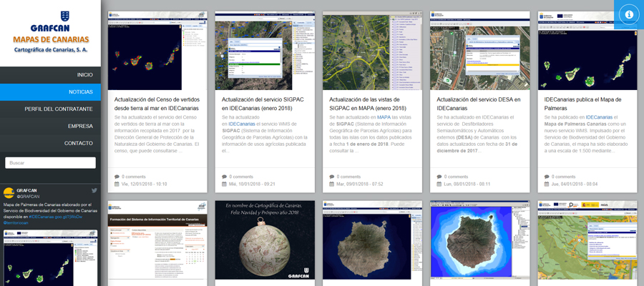
Task: Open PERFIL DEL CONTRATANTE menu item
Action: (x=50, y=109)
